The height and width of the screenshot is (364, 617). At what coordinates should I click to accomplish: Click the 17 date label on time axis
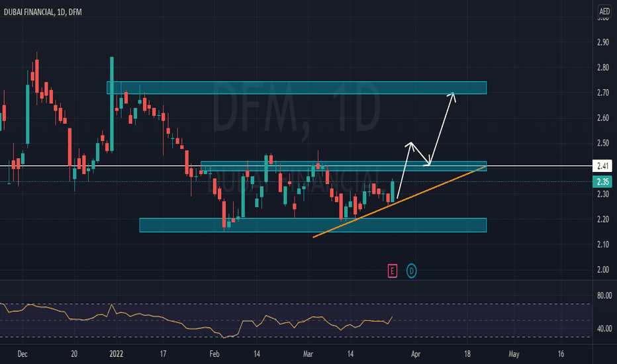(163, 354)
